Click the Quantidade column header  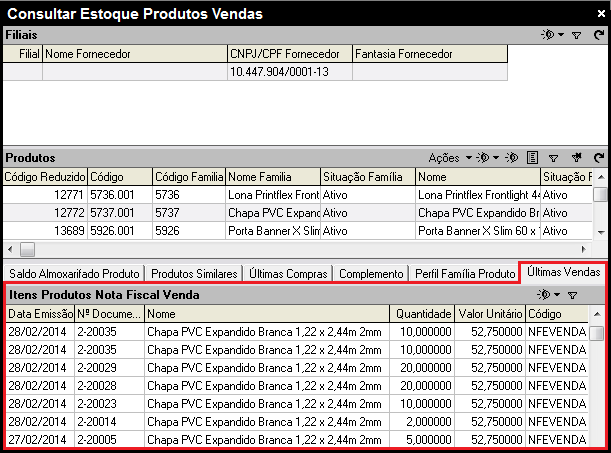(x=422, y=314)
